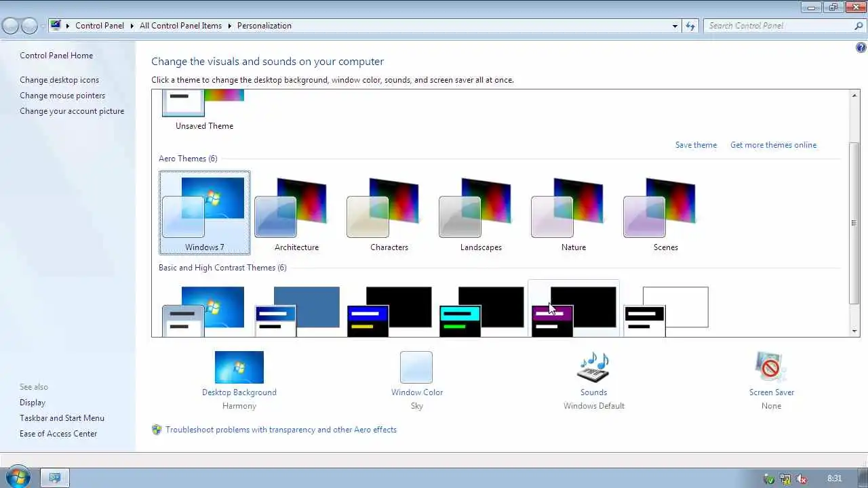Open Troubleshoot problems with transparency link
Screen dimensions: 868x488
[281, 430]
